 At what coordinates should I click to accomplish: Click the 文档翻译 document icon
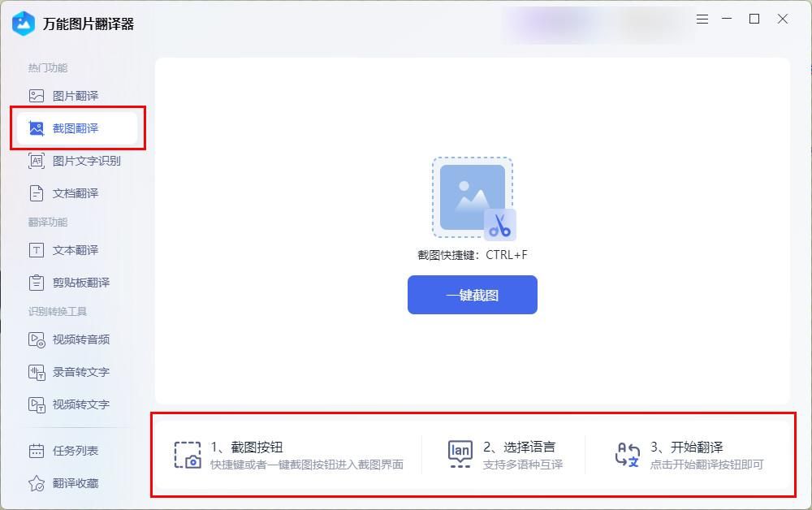click(37, 193)
